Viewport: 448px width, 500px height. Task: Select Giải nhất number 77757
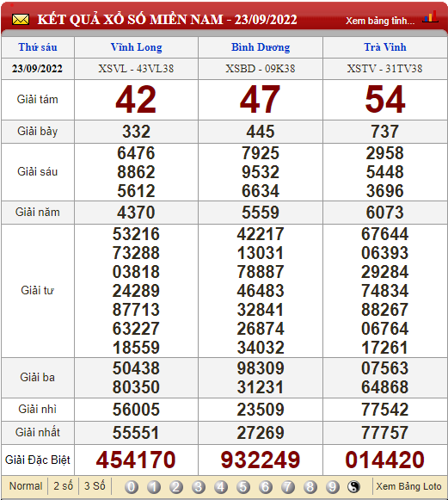(x=385, y=433)
